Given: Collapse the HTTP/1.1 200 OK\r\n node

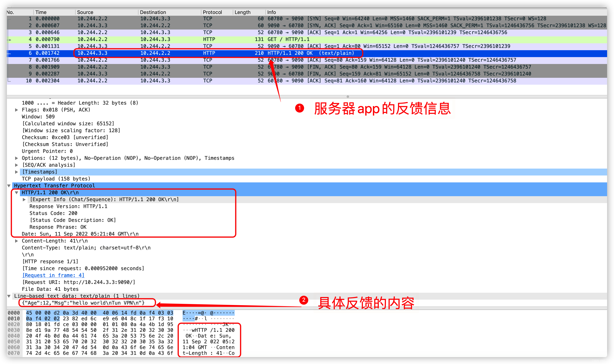Looking at the screenshot, I should (16, 193).
